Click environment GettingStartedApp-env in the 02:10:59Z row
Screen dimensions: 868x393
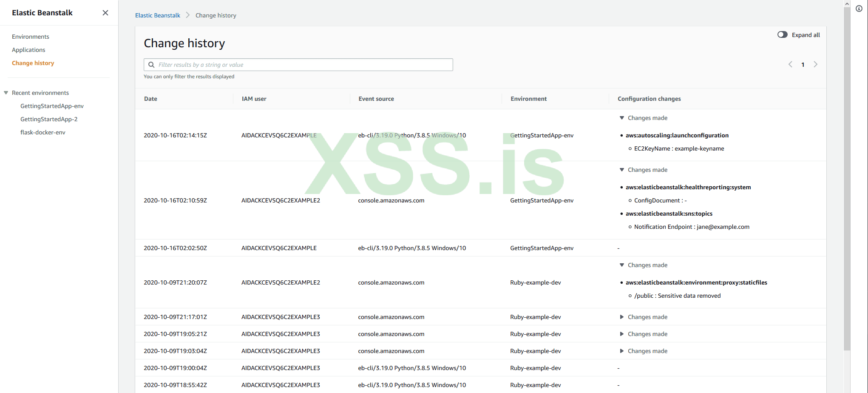coord(542,200)
